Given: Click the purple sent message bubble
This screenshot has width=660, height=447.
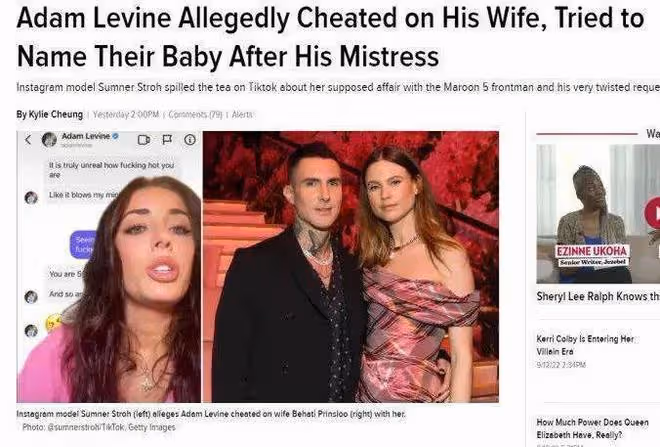Looking at the screenshot, I should point(82,245).
